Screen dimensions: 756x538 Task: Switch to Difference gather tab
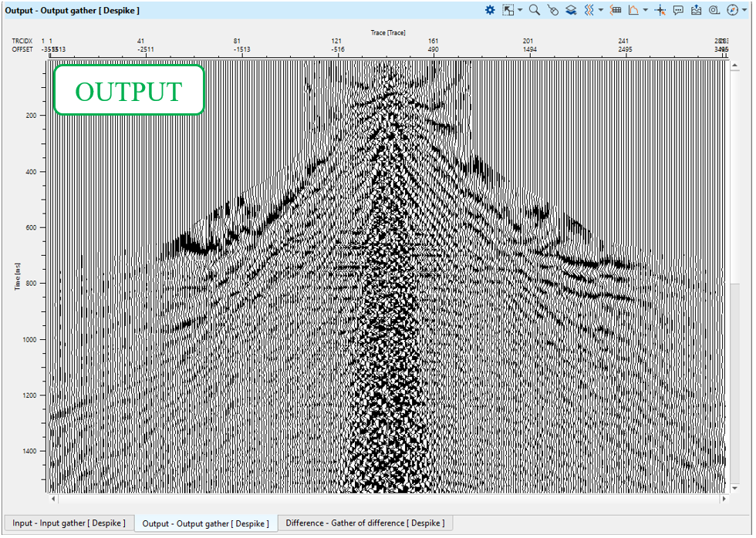pyautogui.click(x=365, y=523)
